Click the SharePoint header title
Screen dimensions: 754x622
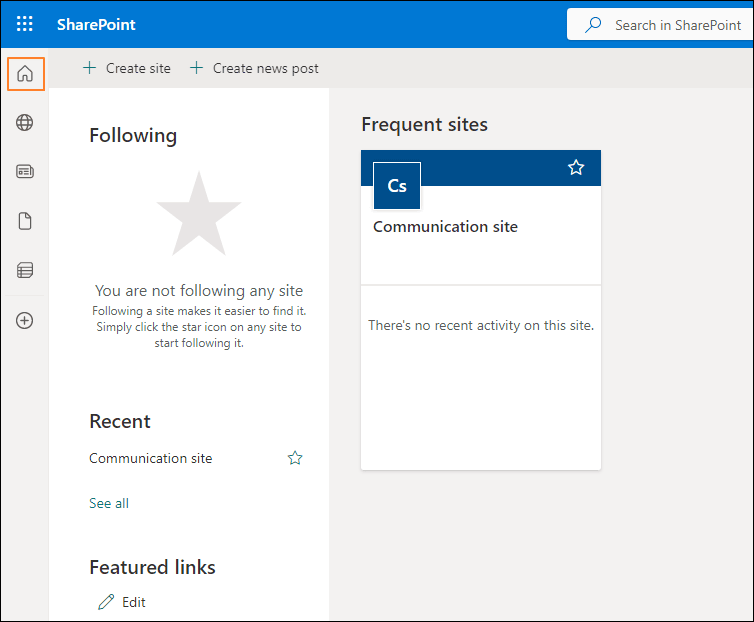pos(96,25)
